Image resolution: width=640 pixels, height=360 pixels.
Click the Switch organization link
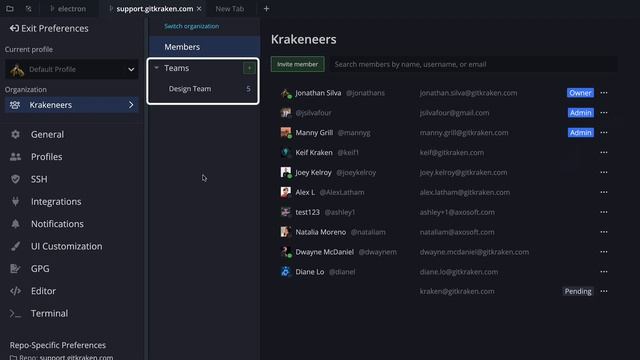click(x=191, y=26)
